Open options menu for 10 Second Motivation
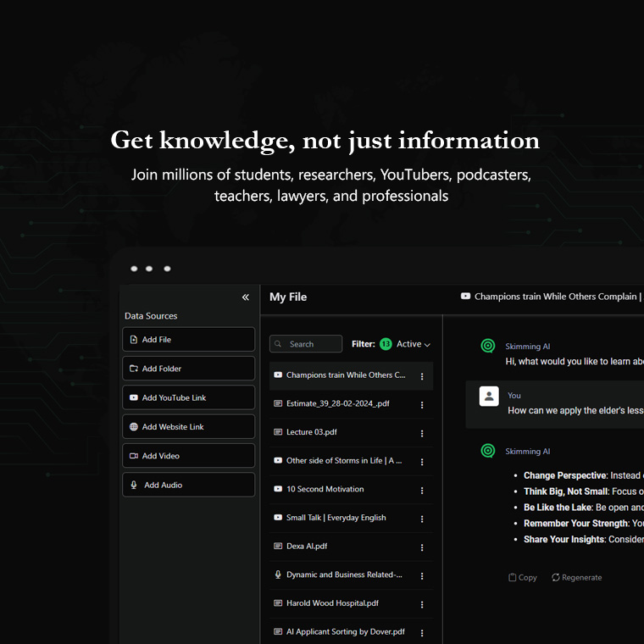Image resolution: width=644 pixels, height=644 pixels. [x=422, y=491]
